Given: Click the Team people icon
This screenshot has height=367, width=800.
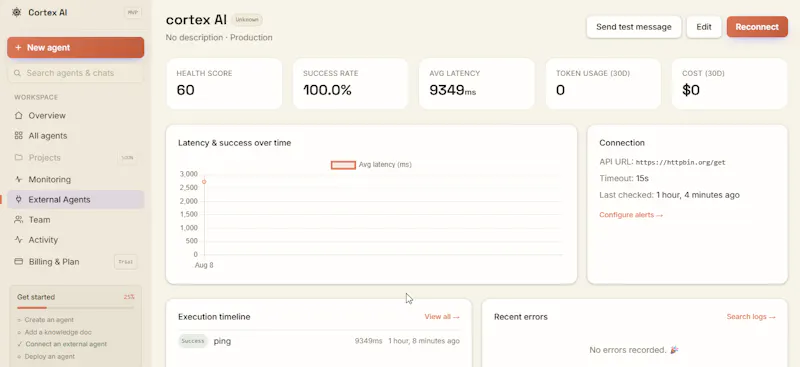Looking at the screenshot, I should click(18, 219).
